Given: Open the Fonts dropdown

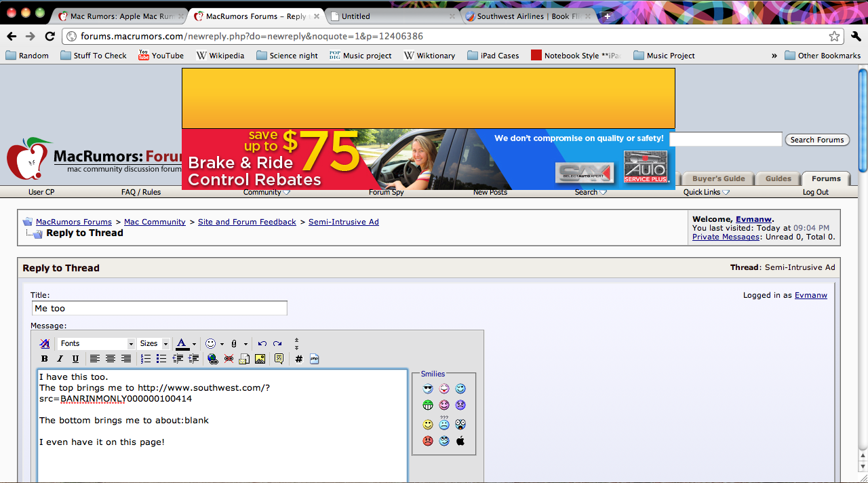Looking at the screenshot, I should click(x=96, y=344).
